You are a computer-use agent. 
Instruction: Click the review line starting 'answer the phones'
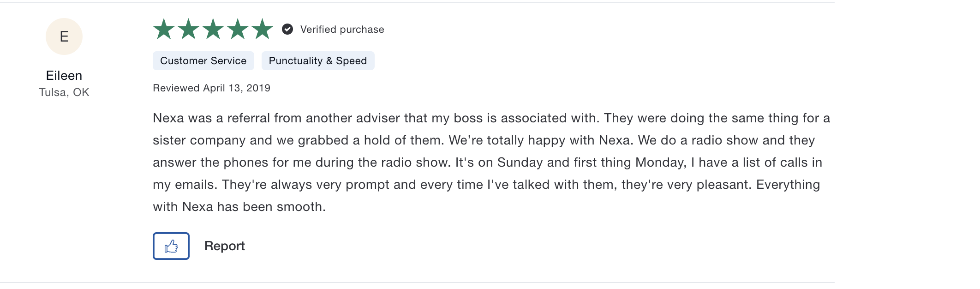point(488,163)
